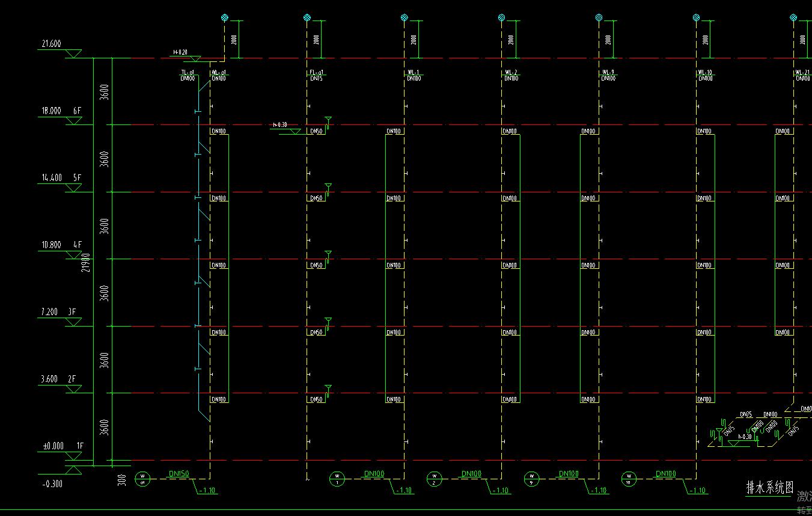
Task: Click the vent cap above riser WL-1
Action: (404, 17)
